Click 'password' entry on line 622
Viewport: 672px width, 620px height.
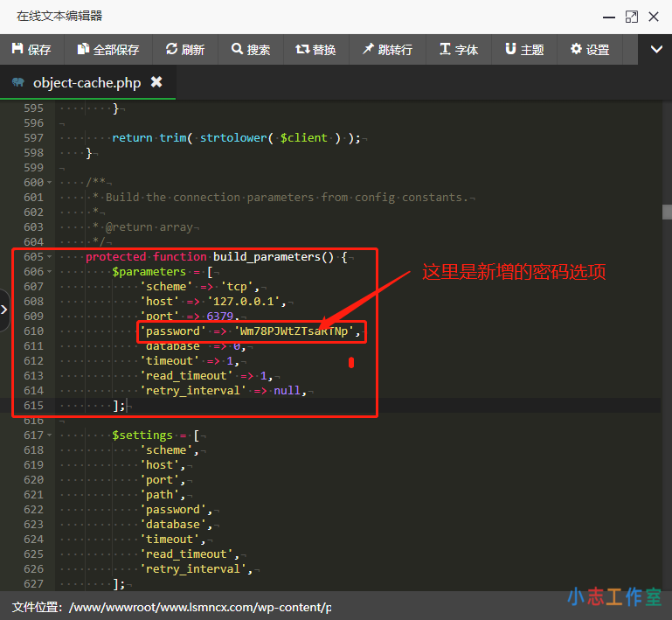click(173, 509)
